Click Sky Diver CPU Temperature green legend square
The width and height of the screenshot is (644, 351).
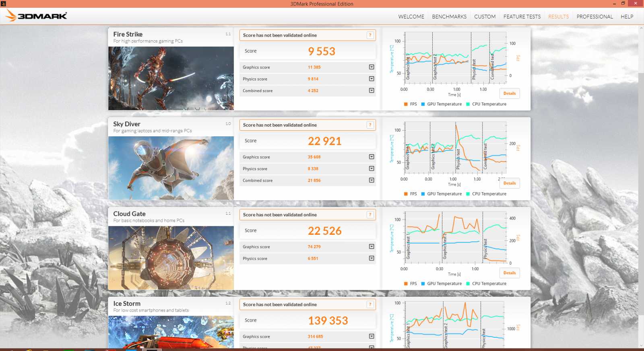468,194
